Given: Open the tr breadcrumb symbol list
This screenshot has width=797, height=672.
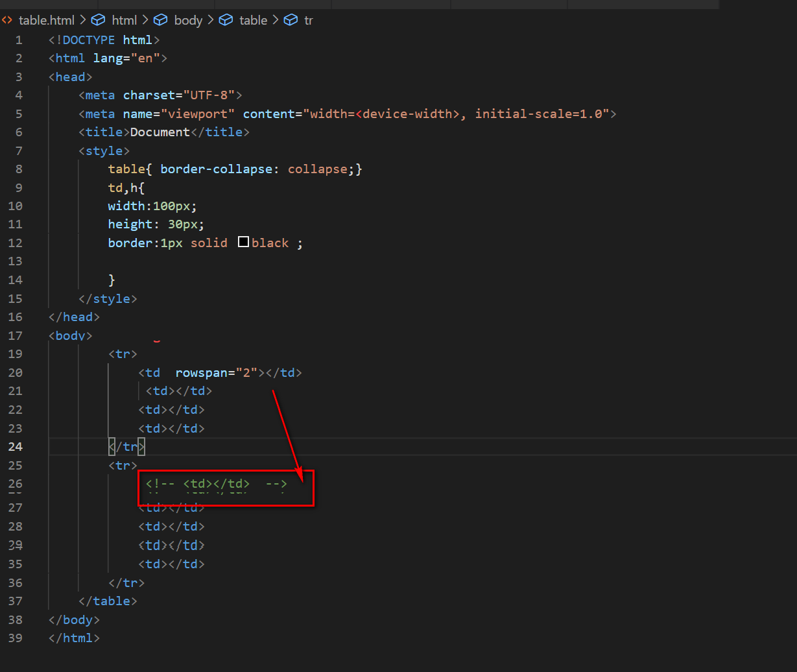Looking at the screenshot, I should pyautogui.click(x=308, y=20).
